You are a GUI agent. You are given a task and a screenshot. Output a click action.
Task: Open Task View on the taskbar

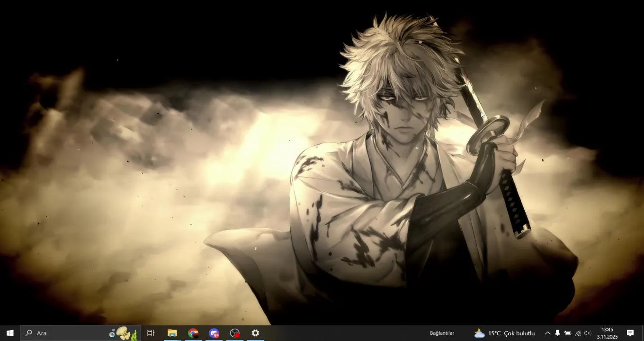pos(151,333)
